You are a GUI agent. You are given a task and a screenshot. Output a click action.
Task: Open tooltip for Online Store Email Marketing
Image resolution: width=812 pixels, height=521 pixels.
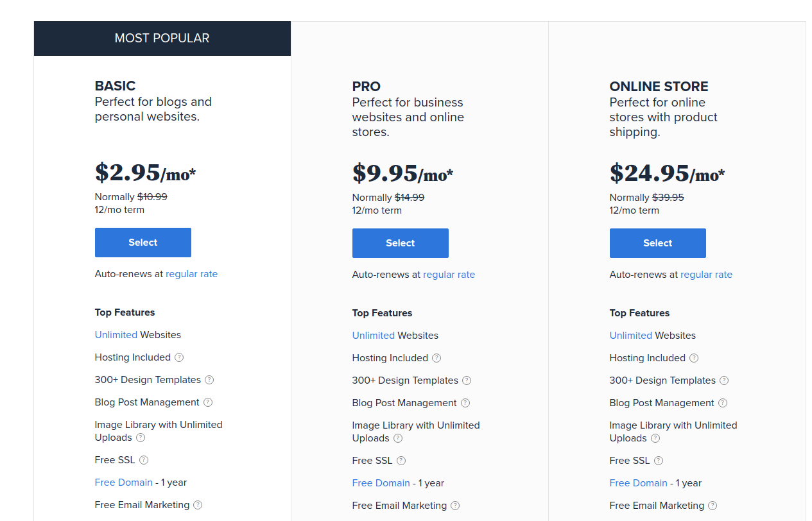[713, 506]
